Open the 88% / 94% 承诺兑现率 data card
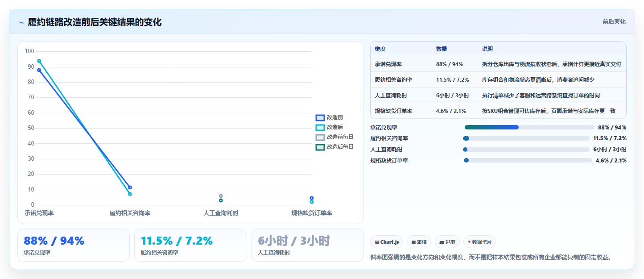 74,245
